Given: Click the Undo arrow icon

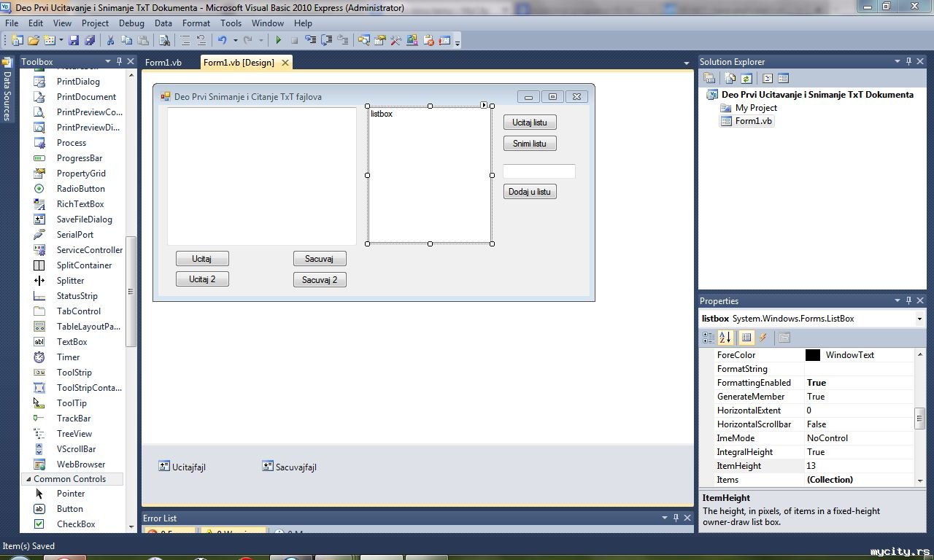Looking at the screenshot, I should [222, 41].
